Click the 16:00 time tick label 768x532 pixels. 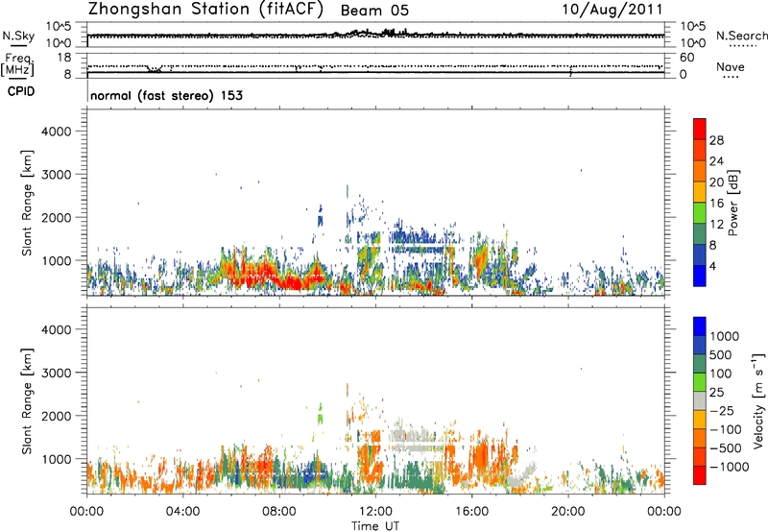tap(471, 512)
